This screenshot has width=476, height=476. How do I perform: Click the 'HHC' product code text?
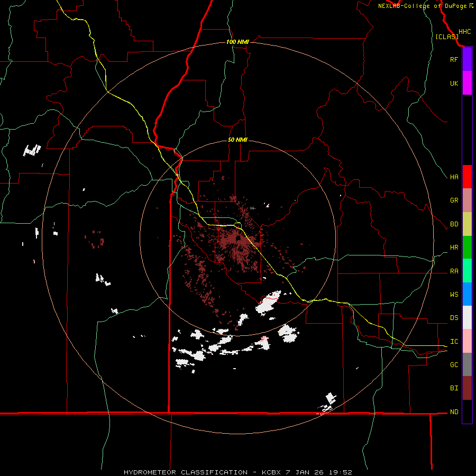coord(464,32)
